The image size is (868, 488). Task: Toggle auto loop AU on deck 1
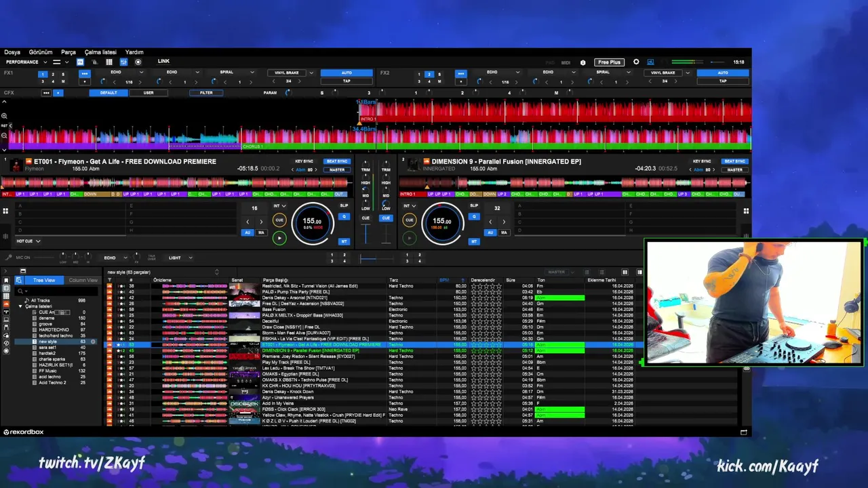point(248,232)
